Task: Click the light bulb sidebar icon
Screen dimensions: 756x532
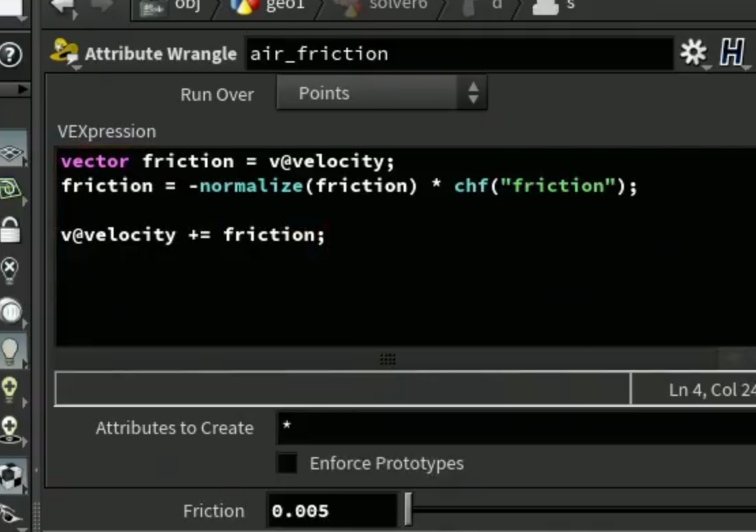Action: (x=10, y=352)
